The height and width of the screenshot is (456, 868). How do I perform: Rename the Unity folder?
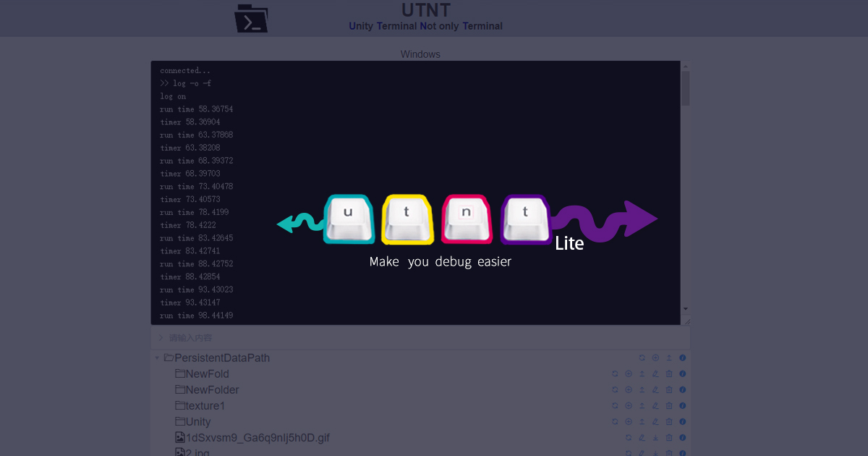point(655,421)
